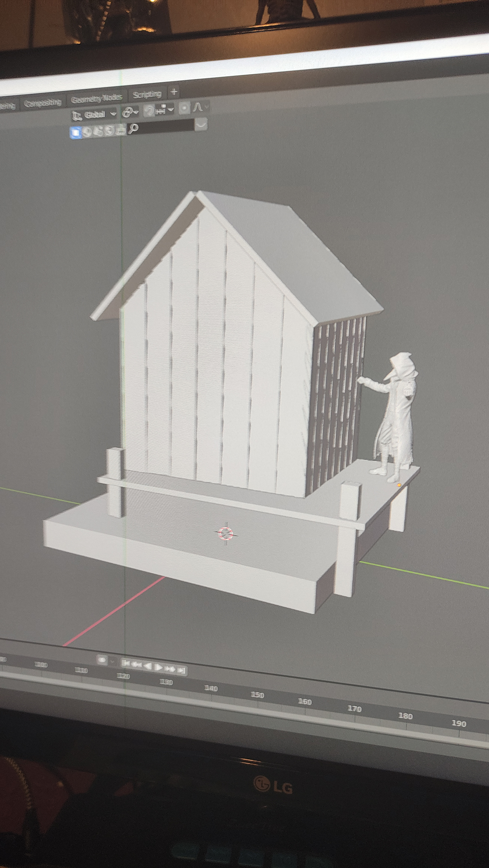
Task: Open the Compositing workspace tab
Action: [42, 103]
